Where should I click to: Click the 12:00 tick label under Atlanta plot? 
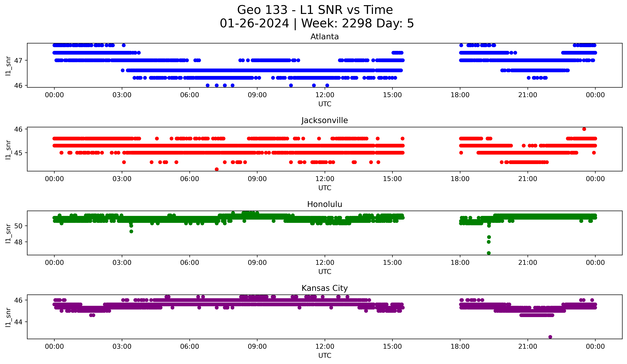325,95
